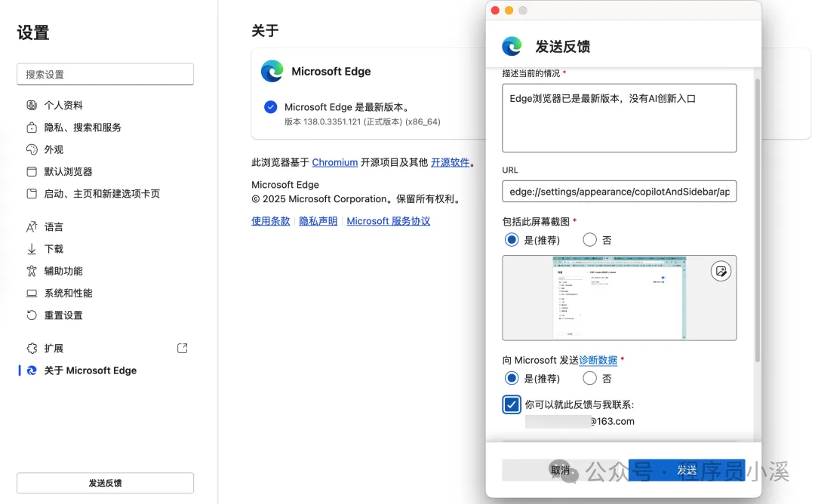Click the edit screenshot icon on thumbnail

pyautogui.click(x=721, y=271)
